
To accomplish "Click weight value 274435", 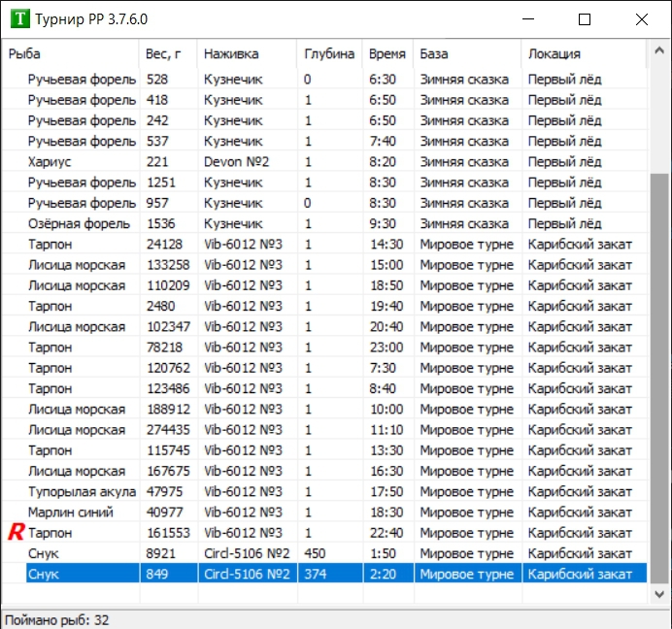I will (x=168, y=430).
